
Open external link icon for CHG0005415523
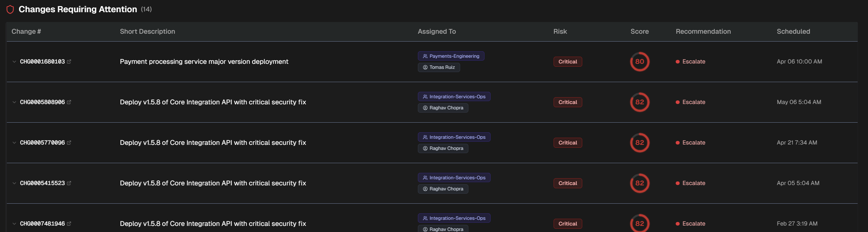(69, 183)
